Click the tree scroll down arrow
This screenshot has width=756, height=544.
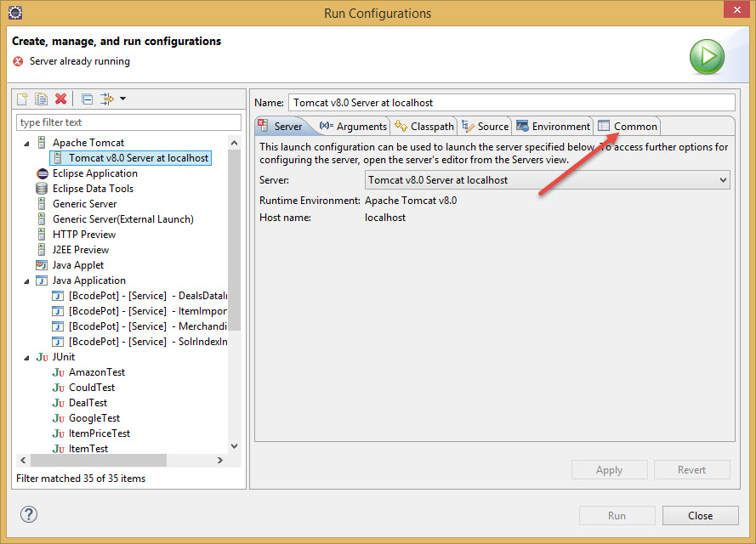point(235,446)
